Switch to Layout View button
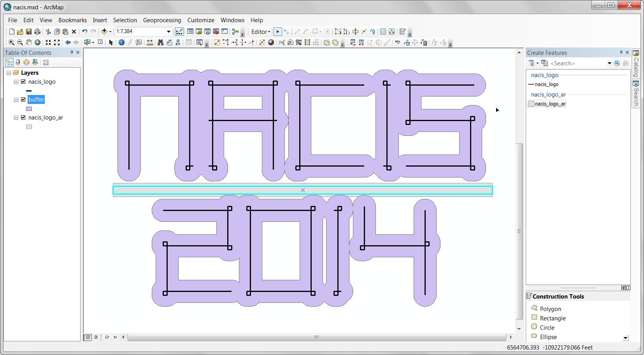This screenshot has height=355, width=644. pos(96,337)
